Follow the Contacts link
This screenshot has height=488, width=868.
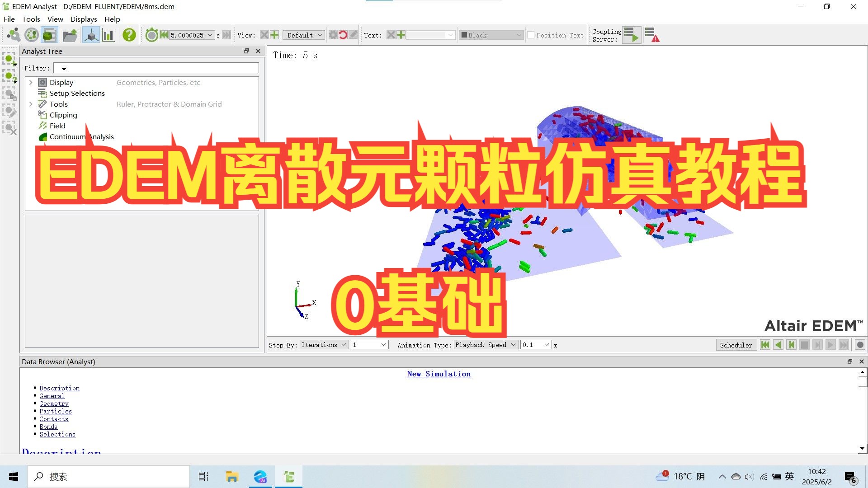tap(54, 419)
